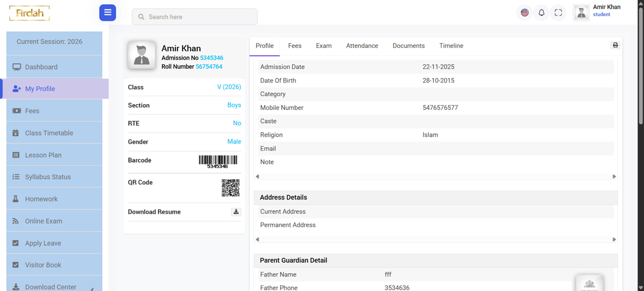Click the admission number 5345346 link
The width and height of the screenshot is (644, 291).
click(x=212, y=58)
